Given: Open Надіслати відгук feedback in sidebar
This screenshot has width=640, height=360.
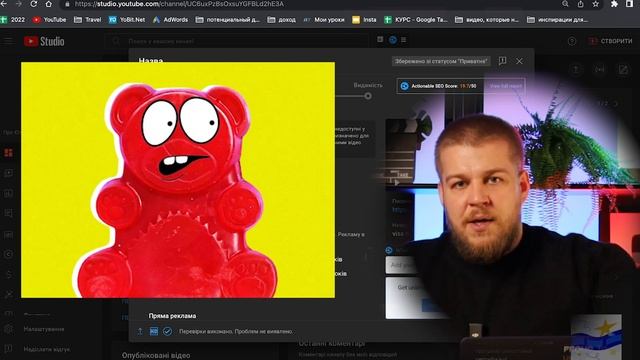Looking at the screenshot, I should pyautogui.click(x=47, y=349).
